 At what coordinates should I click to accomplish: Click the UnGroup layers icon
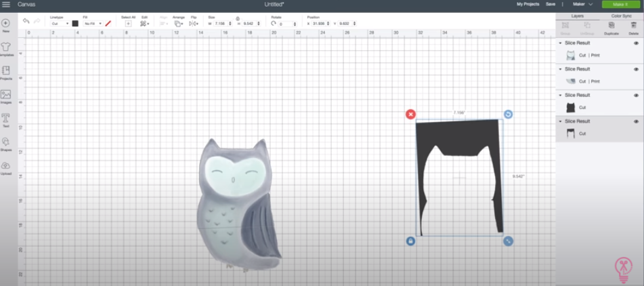tap(587, 26)
